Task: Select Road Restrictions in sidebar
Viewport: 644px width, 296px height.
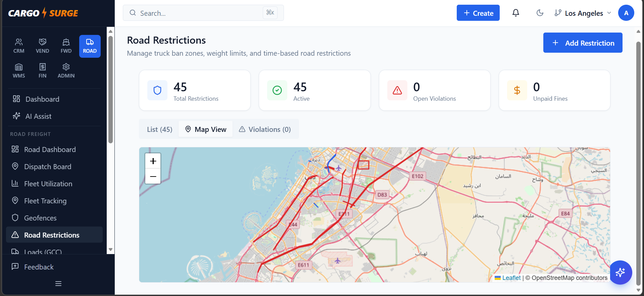Action: point(54,235)
